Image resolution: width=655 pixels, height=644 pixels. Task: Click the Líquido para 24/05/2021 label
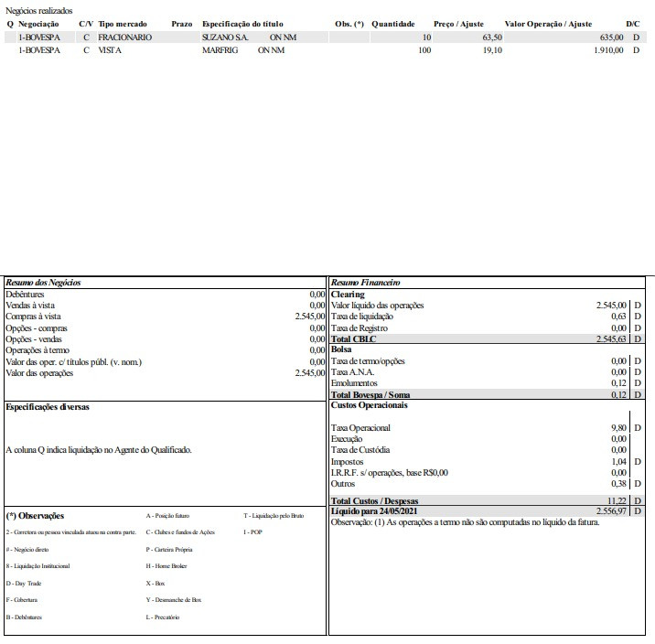(x=374, y=511)
